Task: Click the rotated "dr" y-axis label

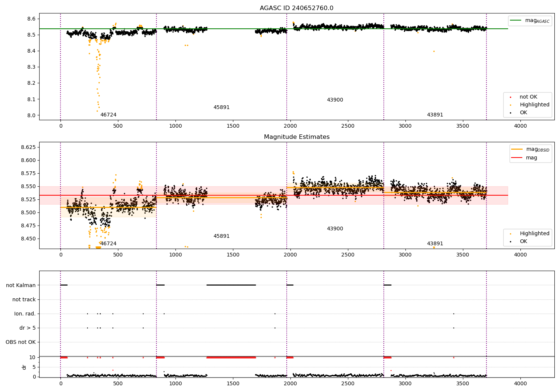Action: tap(24, 367)
